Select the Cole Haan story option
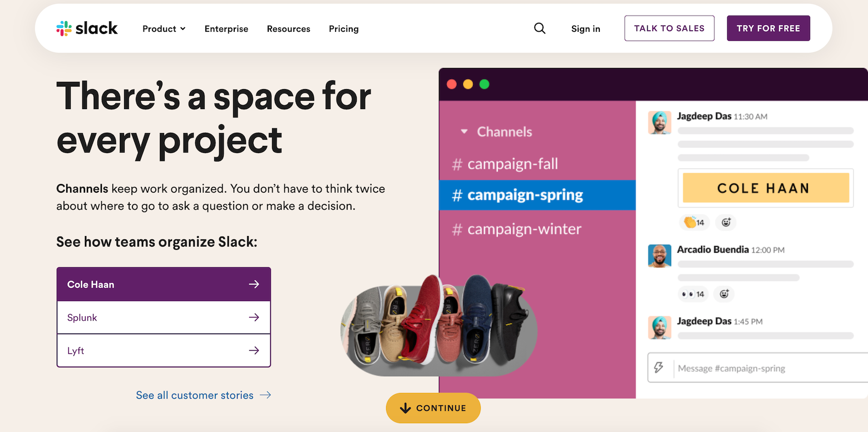Viewport: 868px width, 432px height. [164, 284]
